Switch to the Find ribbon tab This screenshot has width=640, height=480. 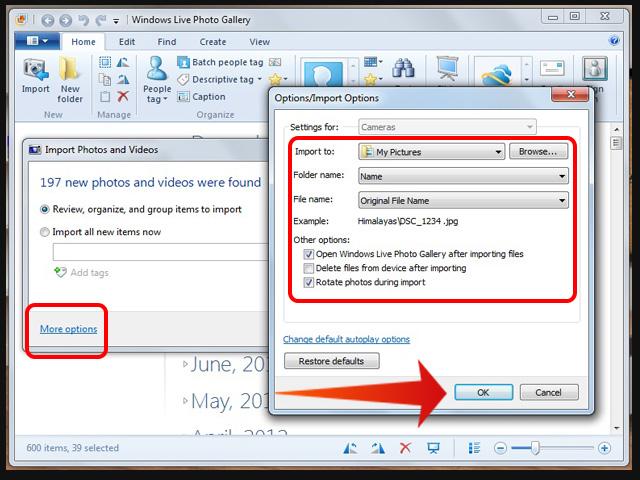pyautogui.click(x=167, y=42)
